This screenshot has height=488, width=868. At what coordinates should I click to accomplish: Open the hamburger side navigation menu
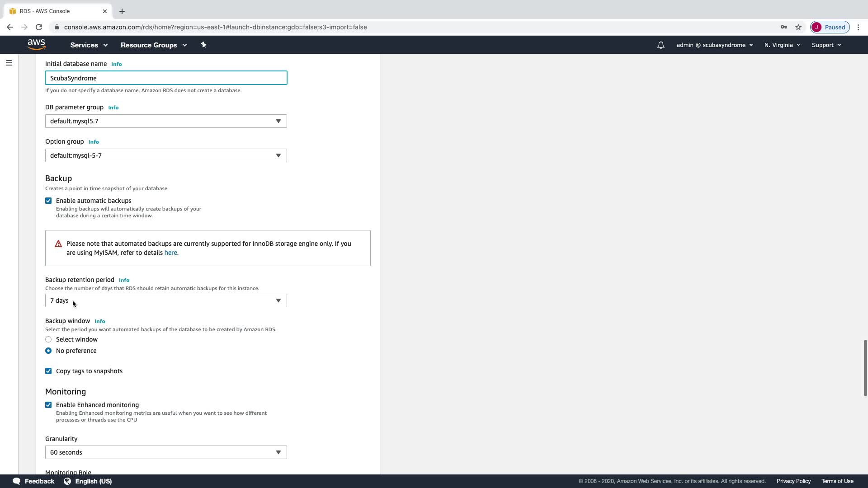pos(9,63)
